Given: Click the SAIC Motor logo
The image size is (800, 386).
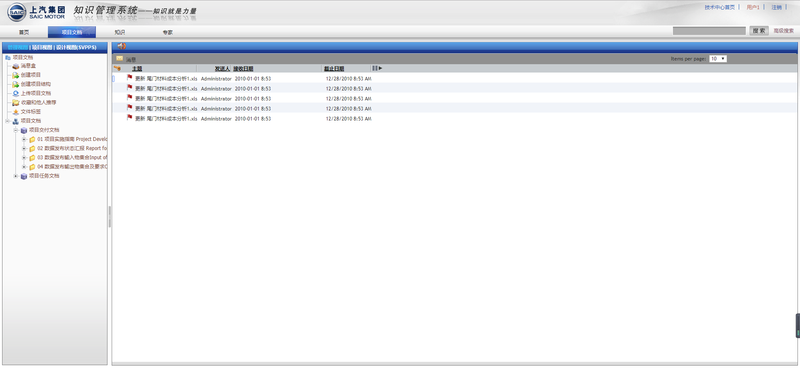Looking at the screenshot, I should tap(37, 12).
